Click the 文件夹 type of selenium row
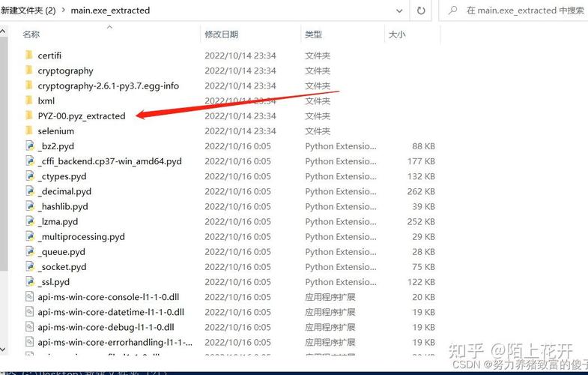The width and height of the screenshot is (588, 375). tap(318, 131)
